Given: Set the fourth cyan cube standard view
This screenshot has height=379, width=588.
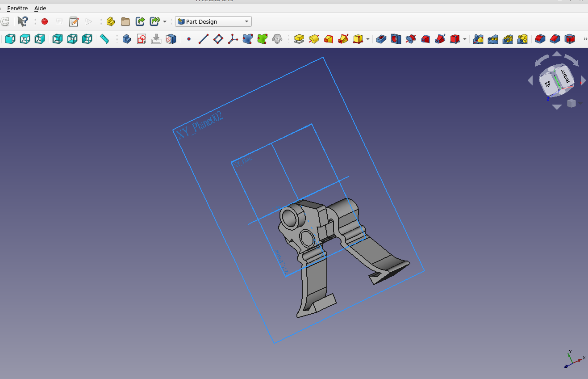Looking at the screenshot, I should tap(58, 39).
